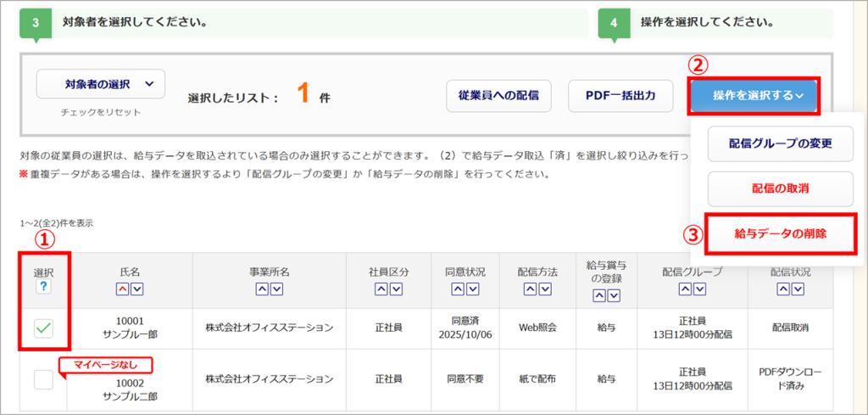Click the チェックをリセット link
Screen dimensions: 868x415
[100, 112]
